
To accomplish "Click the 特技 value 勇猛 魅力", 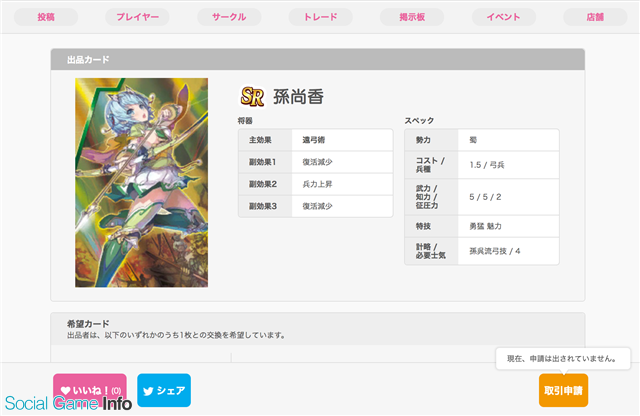I will tap(485, 226).
